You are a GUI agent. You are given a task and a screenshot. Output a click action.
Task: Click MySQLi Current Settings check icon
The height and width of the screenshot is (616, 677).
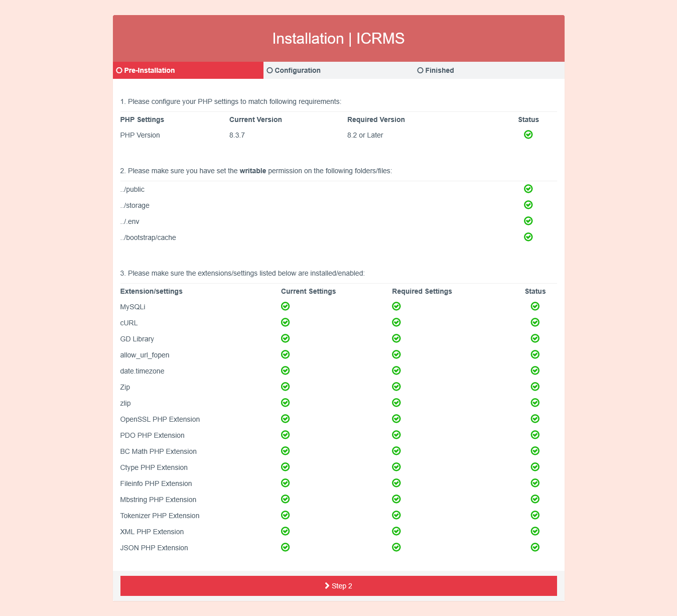[285, 306]
